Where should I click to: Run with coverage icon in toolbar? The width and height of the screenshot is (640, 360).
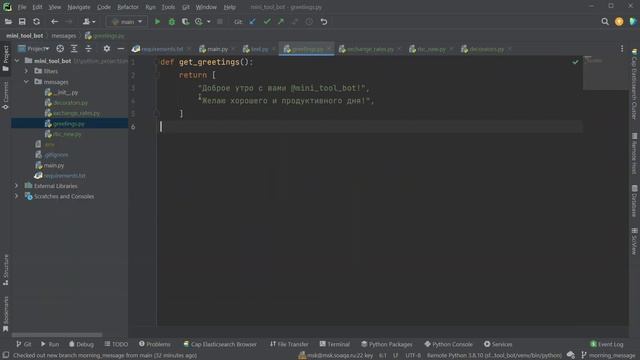pos(185,22)
